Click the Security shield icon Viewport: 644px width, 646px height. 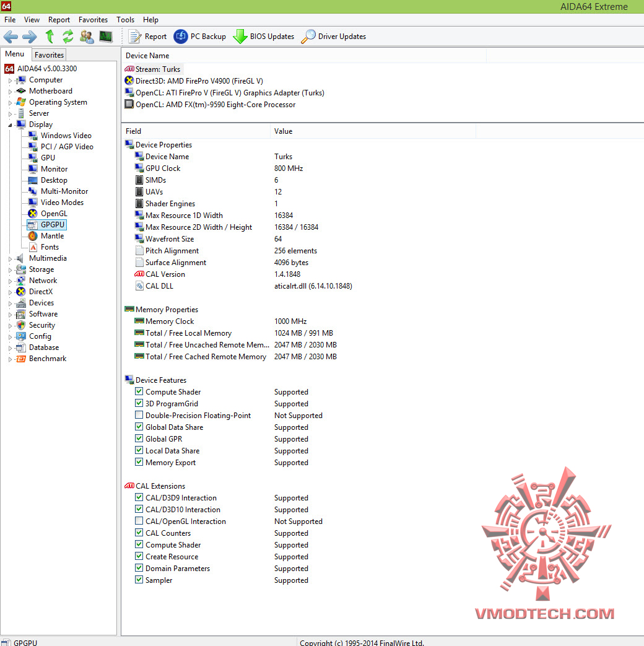21,325
